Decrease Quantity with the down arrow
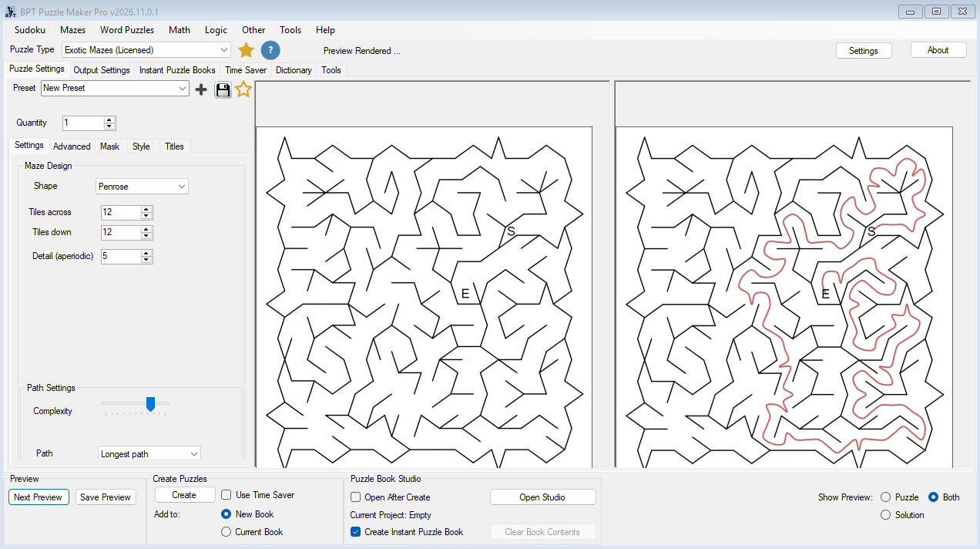 tap(109, 126)
